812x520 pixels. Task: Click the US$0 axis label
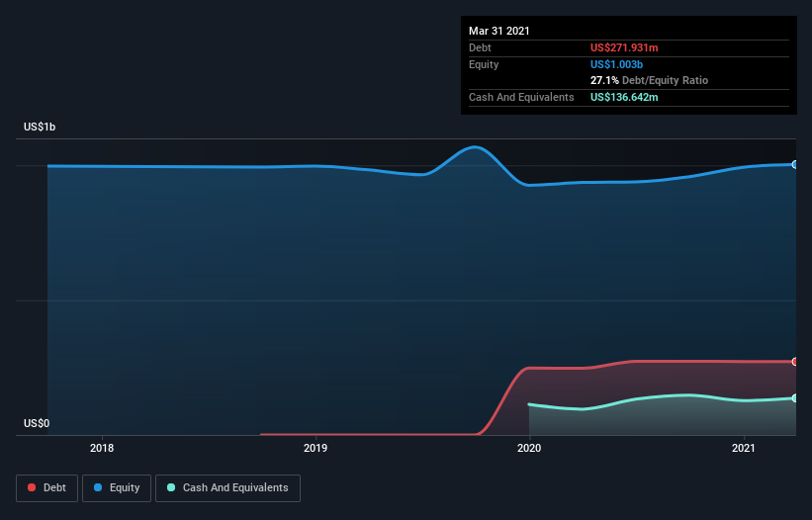click(37, 423)
